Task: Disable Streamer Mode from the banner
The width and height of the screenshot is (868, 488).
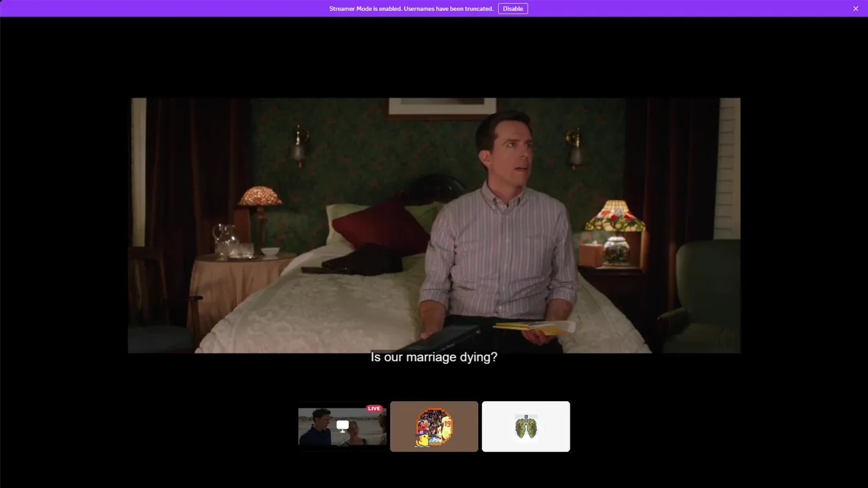Action: 513,9
